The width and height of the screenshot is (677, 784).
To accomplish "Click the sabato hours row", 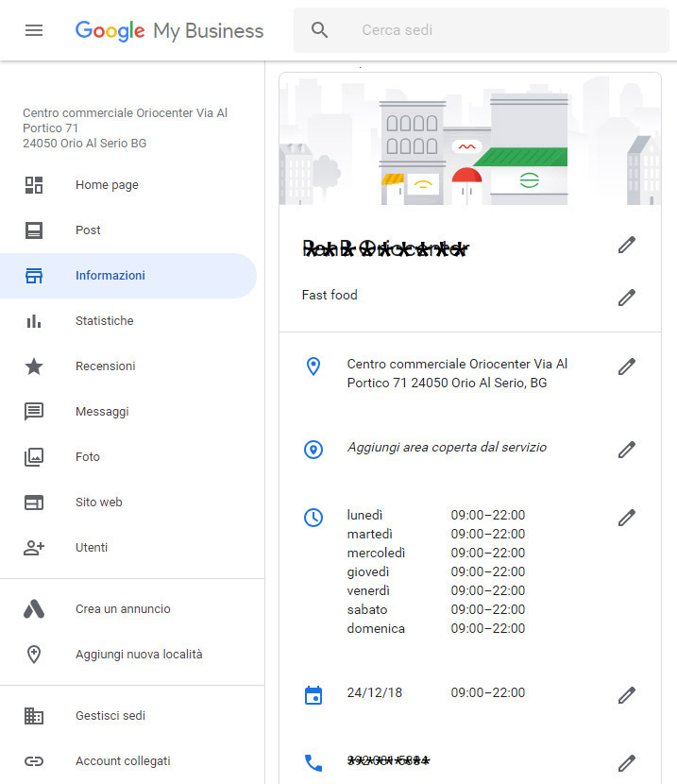I will [436, 609].
